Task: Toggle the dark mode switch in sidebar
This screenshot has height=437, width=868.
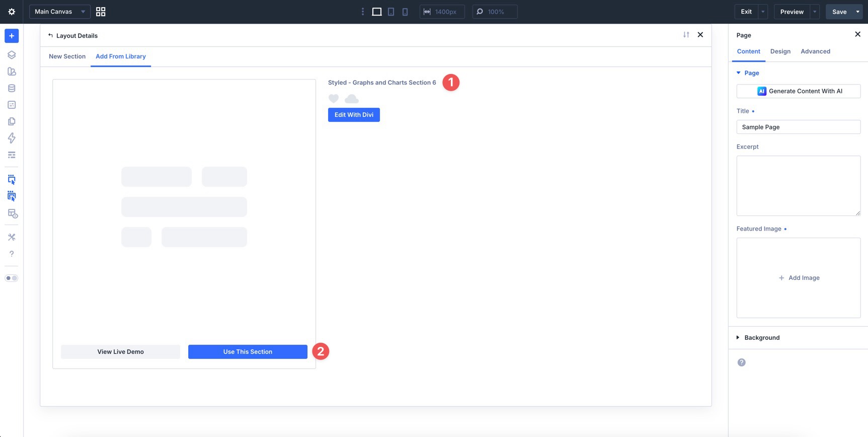Action: 12,278
